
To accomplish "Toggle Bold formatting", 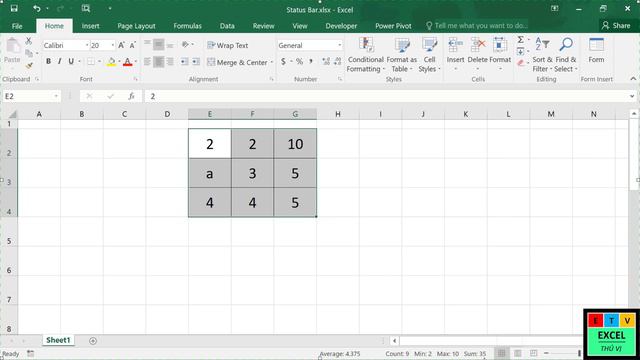I will point(48,62).
